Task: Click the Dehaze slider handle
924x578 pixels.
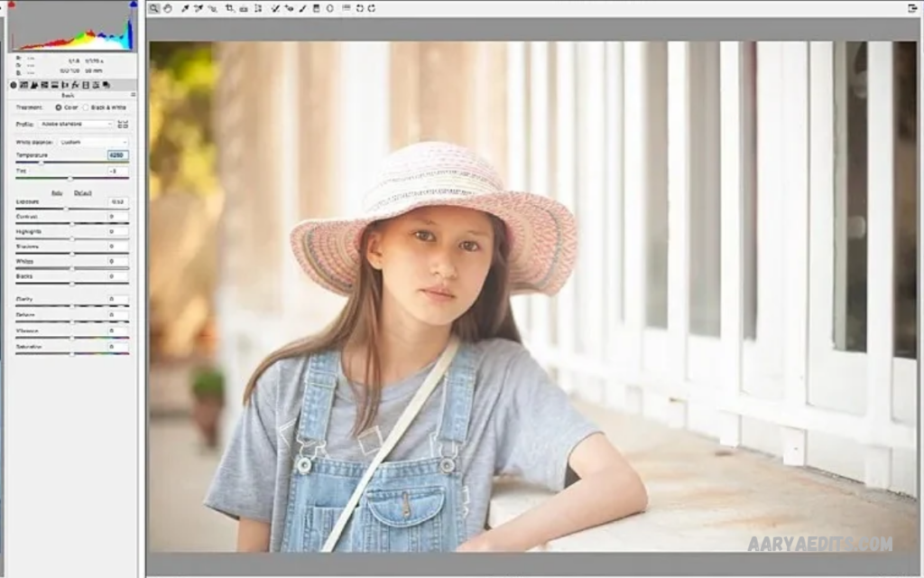Action: (x=72, y=322)
